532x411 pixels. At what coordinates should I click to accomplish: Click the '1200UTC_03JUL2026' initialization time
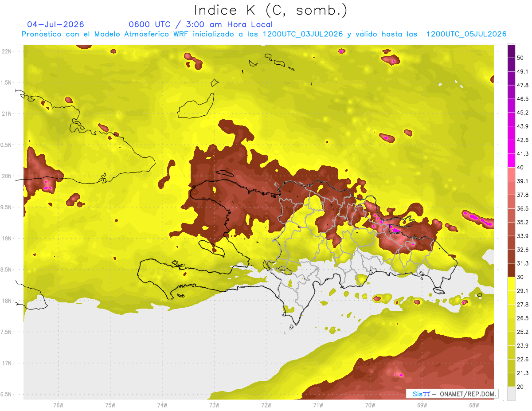303,34
